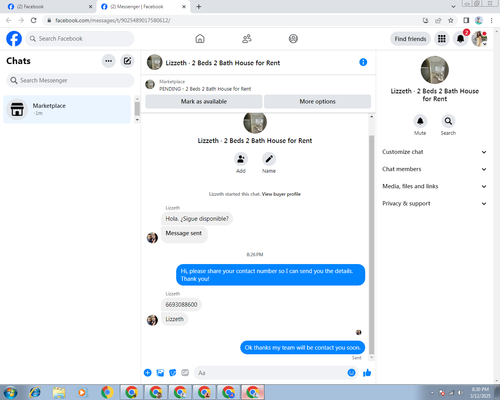Bookmark this page with star icon
500x400 pixels.
coord(451,20)
